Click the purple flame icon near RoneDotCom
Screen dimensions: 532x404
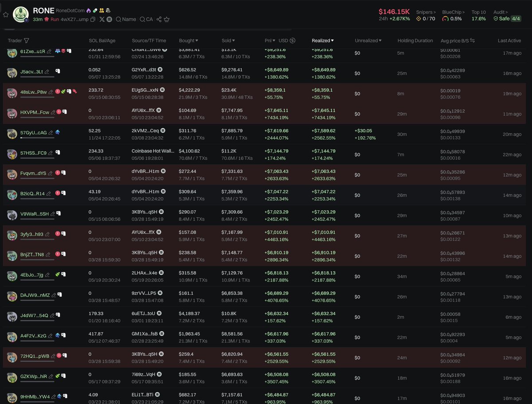point(88,11)
